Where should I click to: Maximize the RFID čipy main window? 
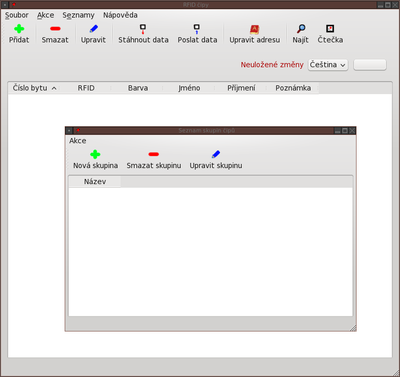[388, 5]
